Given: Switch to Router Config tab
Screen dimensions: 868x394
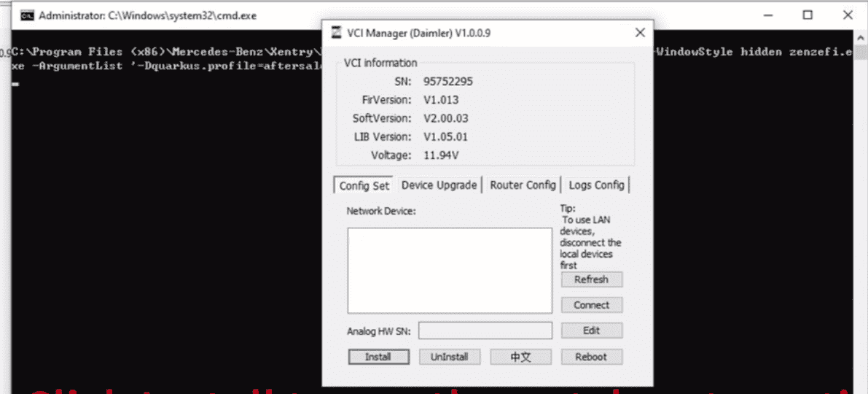Looking at the screenshot, I should click(523, 185).
